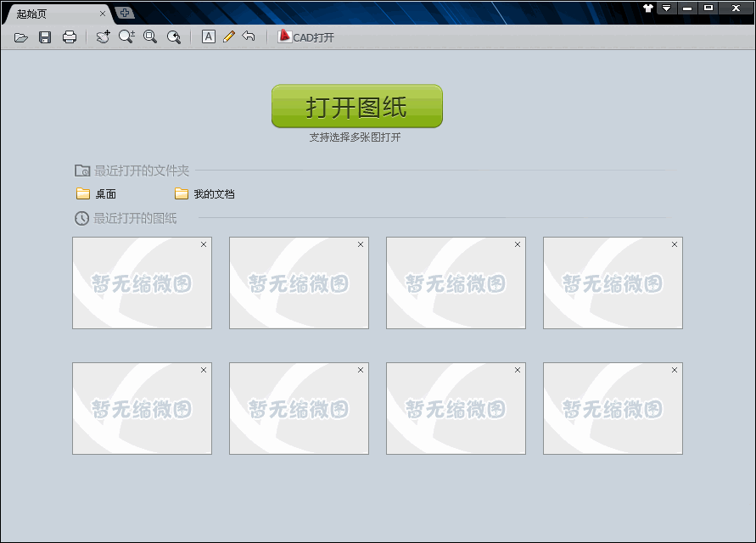The image size is (756, 543).
Task: Close the 起始页 tab
Action: tap(103, 14)
